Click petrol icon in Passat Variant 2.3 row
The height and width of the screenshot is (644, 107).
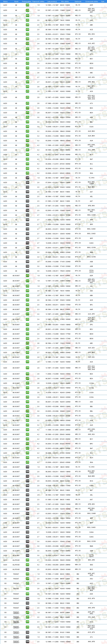pos(28,622)
